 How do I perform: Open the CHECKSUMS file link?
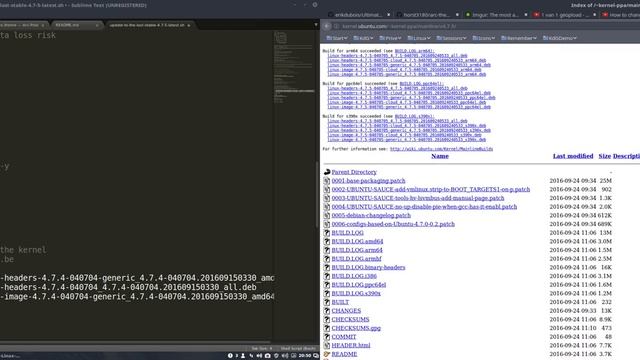point(350,319)
